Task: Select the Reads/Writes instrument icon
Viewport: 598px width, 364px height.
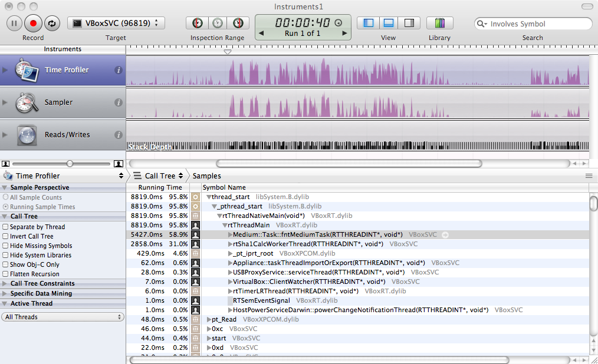Action: pos(27,135)
